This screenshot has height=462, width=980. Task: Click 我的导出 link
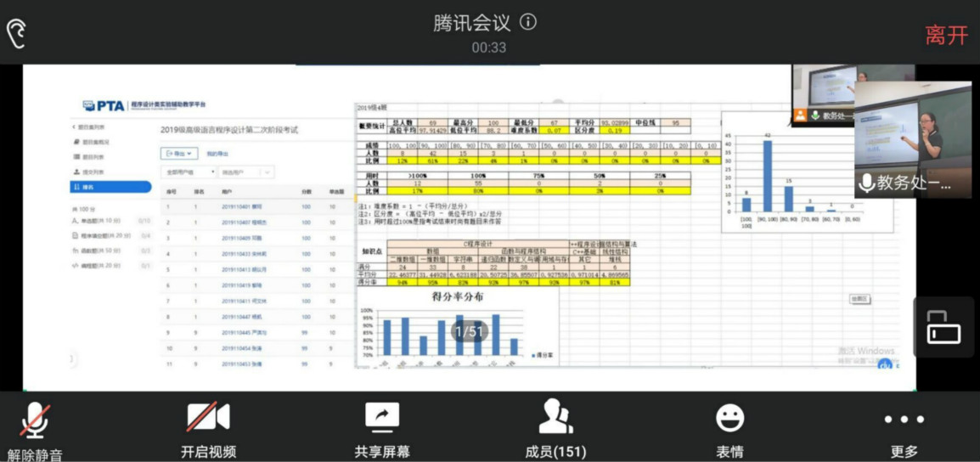click(x=217, y=153)
